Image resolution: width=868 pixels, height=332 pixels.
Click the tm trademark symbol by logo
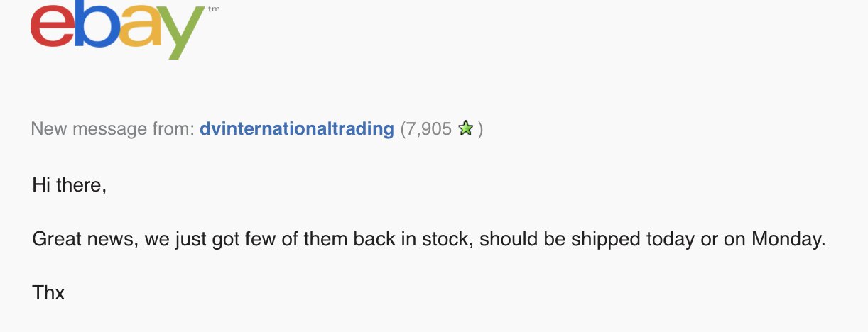[x=215, y=10]
